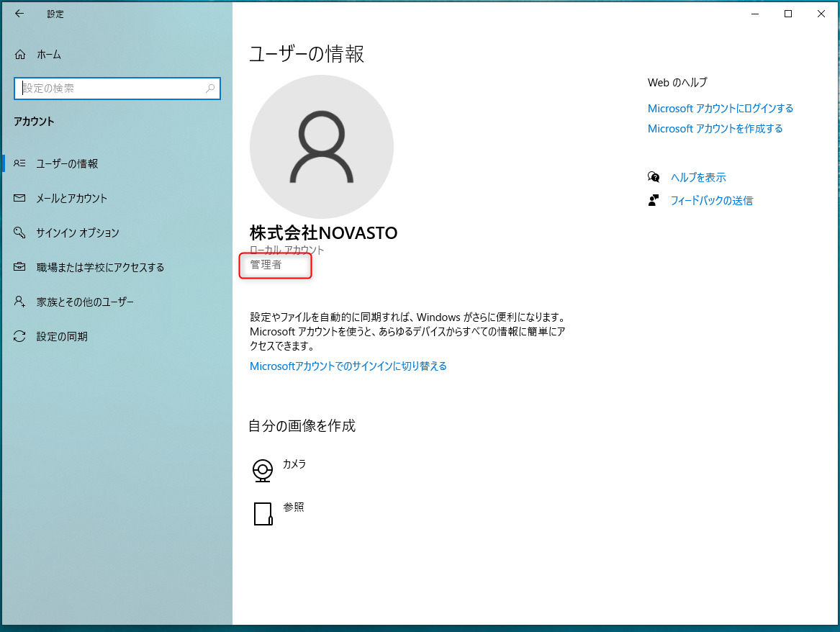The width and height of the screenshot is (840, 632).
Task: Click the feedback person icon
Action: (x=654, y=200)
